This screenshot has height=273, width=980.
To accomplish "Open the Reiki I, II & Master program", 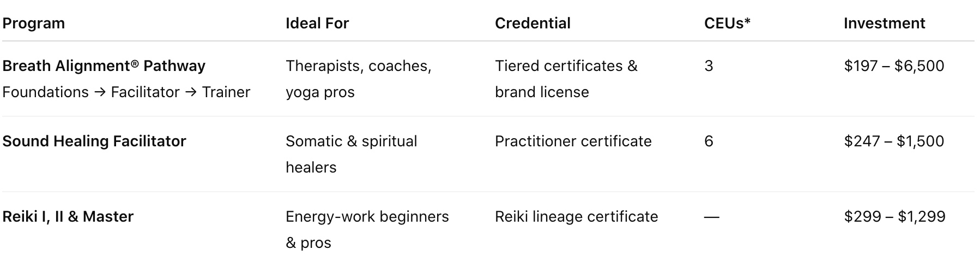I will (x=68, y=216).
